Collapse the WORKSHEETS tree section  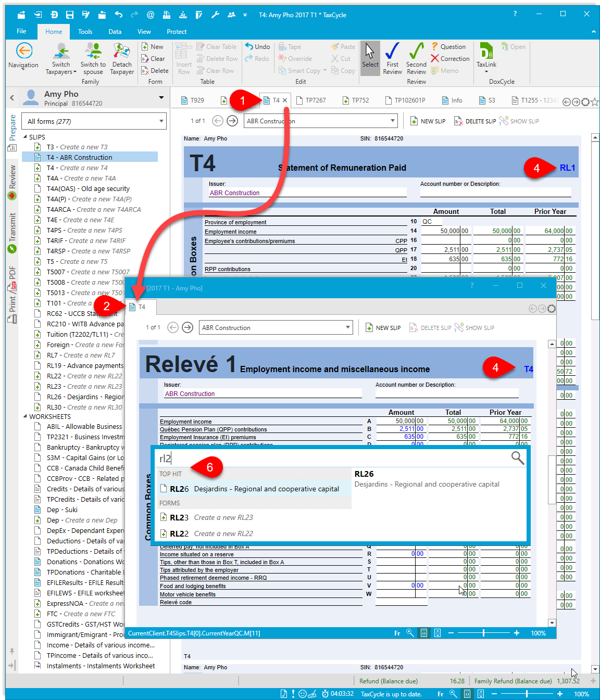[25, 417]
